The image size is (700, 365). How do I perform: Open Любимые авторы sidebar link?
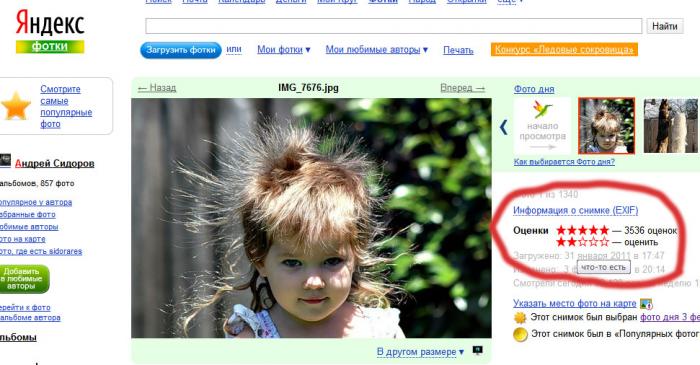[29, 227]
